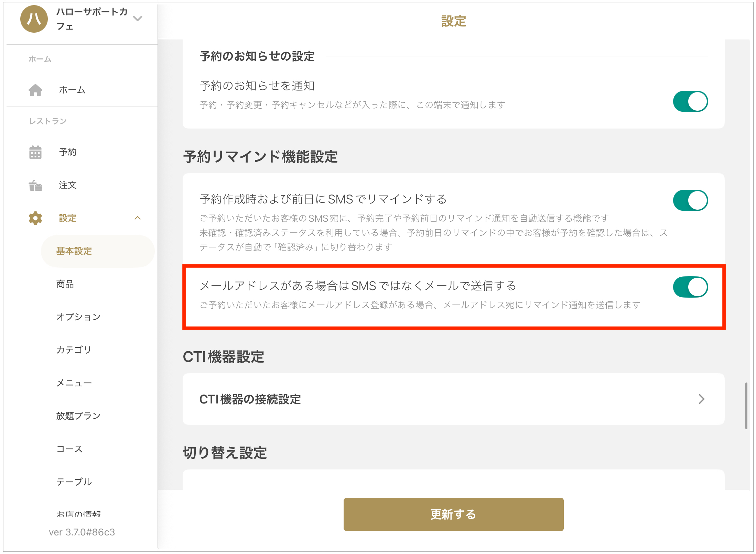Disable SMS reminder toggle for 予約作成時
Image resolution: width=756 pixels, height=554 pixels.
690,200
